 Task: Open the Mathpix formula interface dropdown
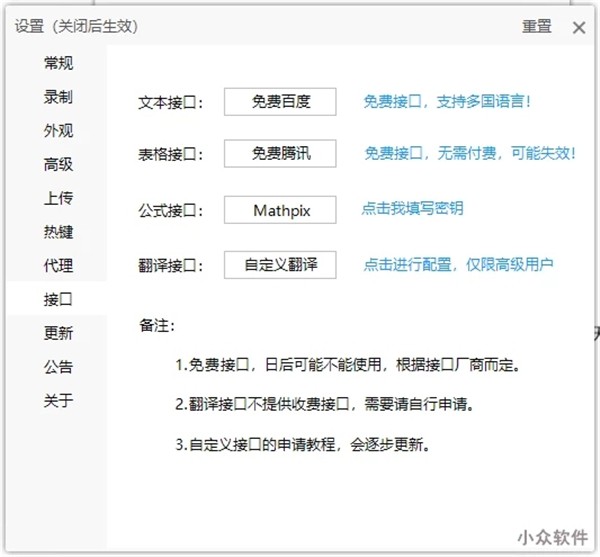click(x=280, y=210)
